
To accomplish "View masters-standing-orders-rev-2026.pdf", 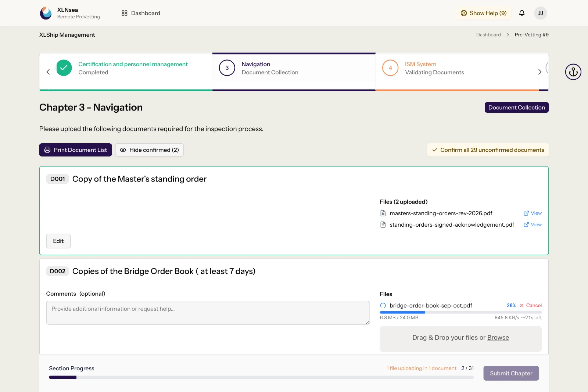I will (x=533, y=213).
